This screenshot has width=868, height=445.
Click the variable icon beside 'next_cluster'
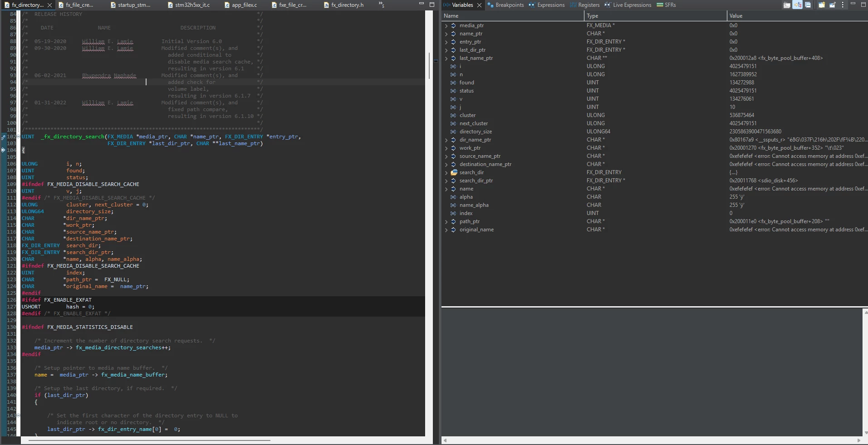coord(453,123)
